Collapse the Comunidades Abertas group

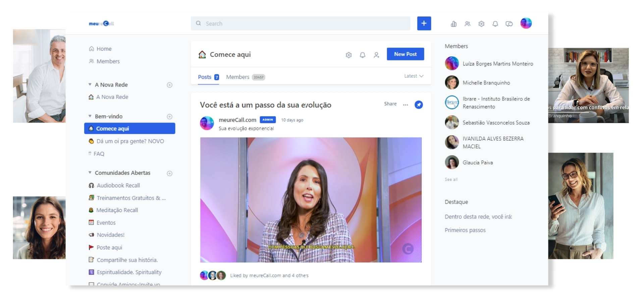[x=90, y=172]
